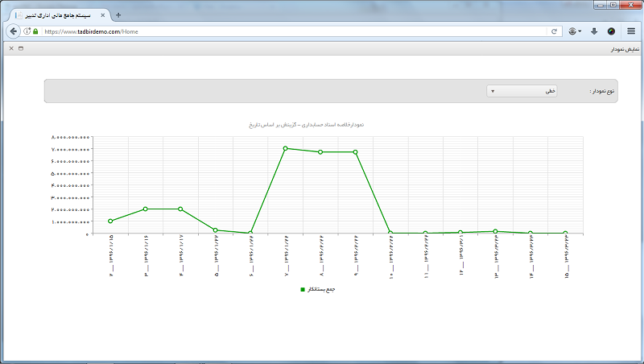Image resolution: width=644 pixels, height=364 pixels.
Task: Click the green padlock security icon
Action: click(35, 31)
